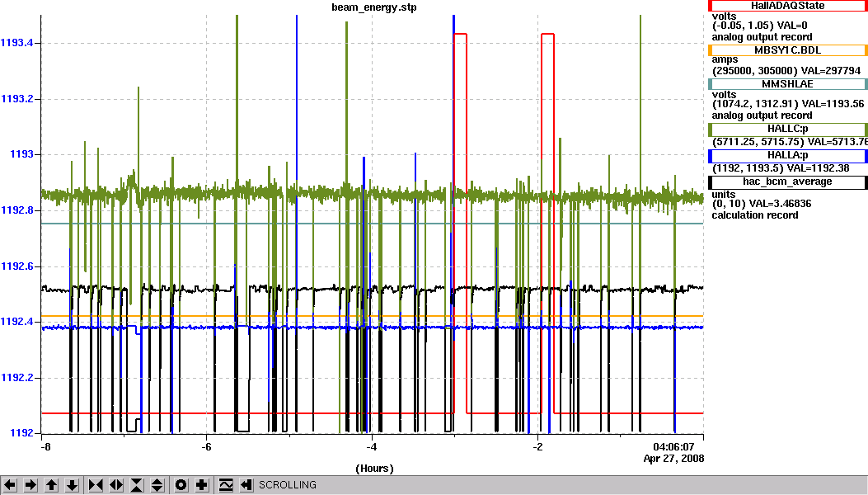Screen dimensions: 868x495
Task: Click the circle auto-scale button
Action: [181, 485]
